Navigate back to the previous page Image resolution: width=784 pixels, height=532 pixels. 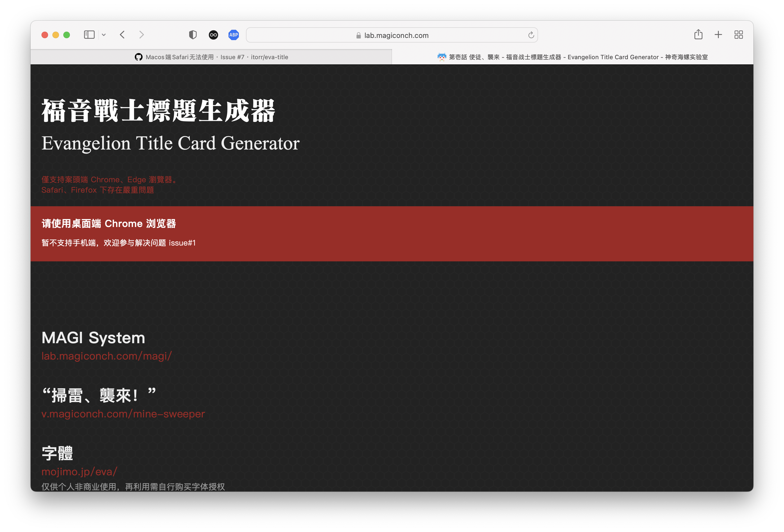click(122, 35)
